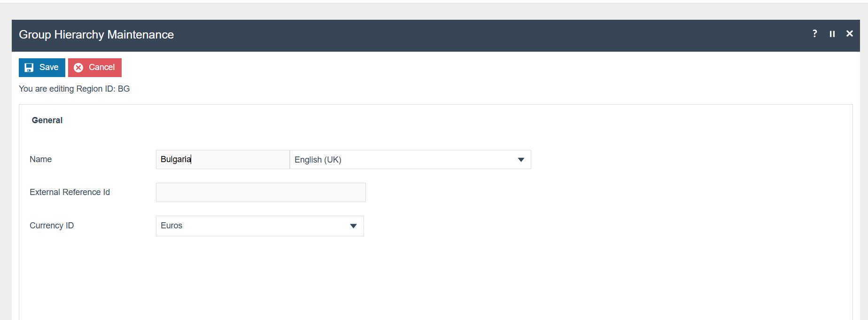This screenshot has width=868, height=320.
Task: Close the Group Hierarchy Maintenance dialog
Action: [849, 33]
